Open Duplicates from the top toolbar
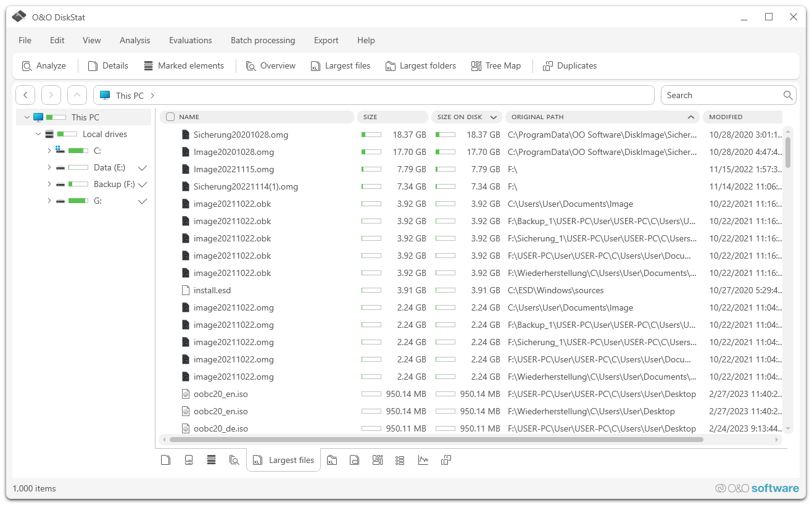This screenshot has width=812, height=505. [570, 66]
